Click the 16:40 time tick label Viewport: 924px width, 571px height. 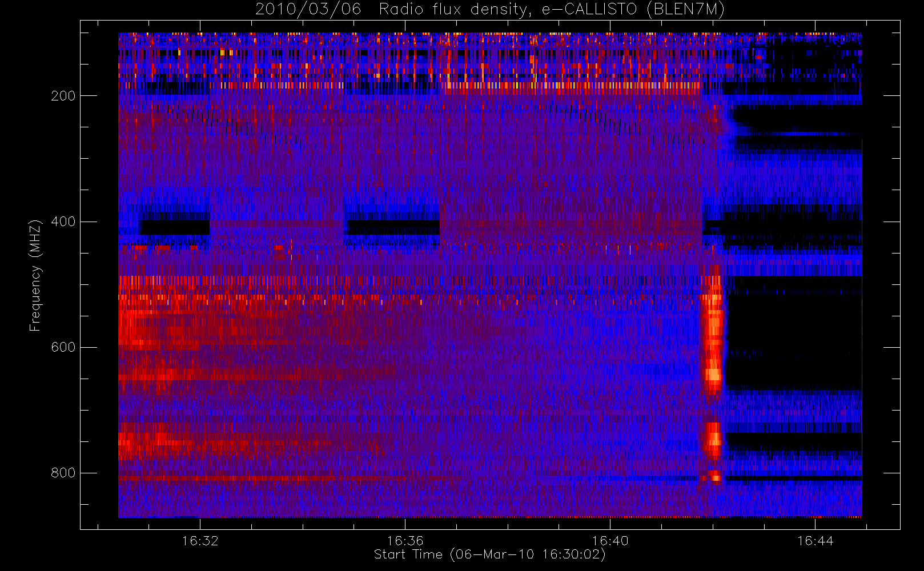(x=610, y=541)
